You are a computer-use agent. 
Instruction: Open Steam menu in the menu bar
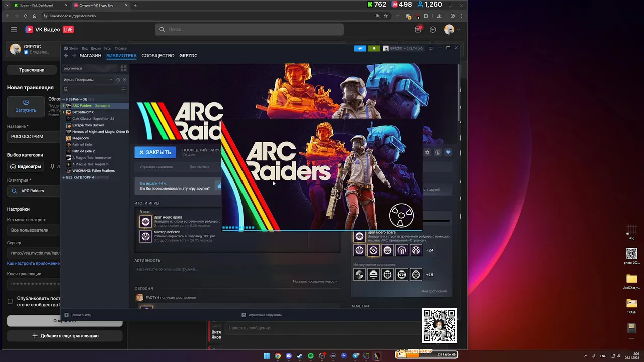click(x=72, y=48)
